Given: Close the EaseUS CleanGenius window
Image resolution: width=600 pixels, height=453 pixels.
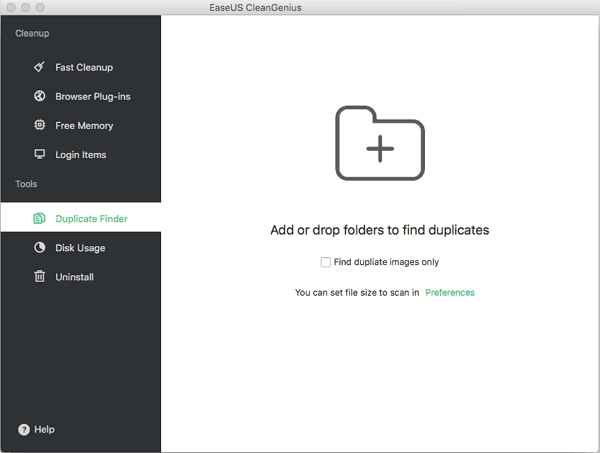Looking at the screenshot, I should (10, 7).
